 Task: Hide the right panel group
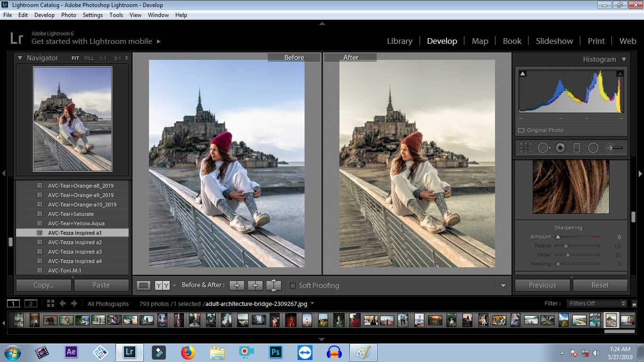pyautogui.click(x=641, y=173)
